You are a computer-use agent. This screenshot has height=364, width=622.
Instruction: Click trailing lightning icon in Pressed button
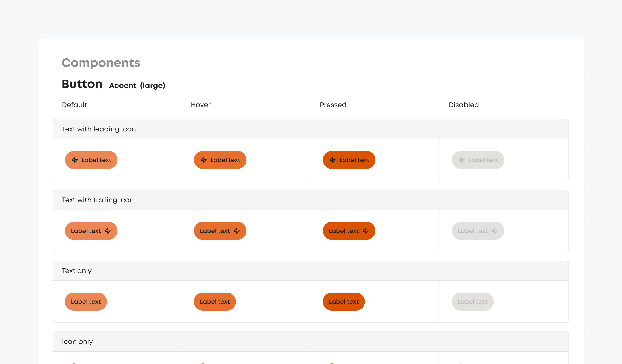coord(366,231)
